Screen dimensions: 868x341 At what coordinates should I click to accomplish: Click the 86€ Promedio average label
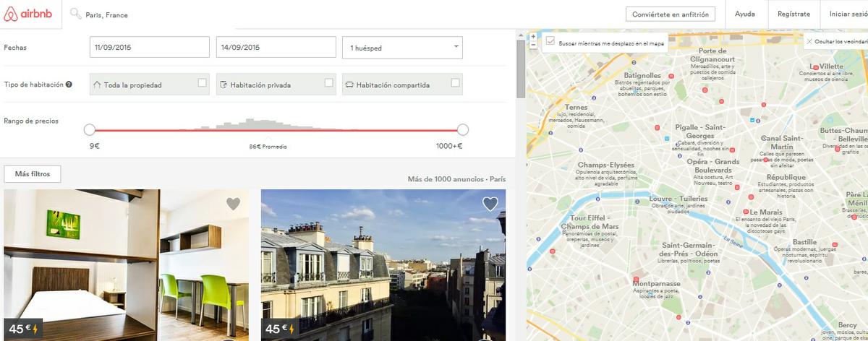click(x=268, y=146)
